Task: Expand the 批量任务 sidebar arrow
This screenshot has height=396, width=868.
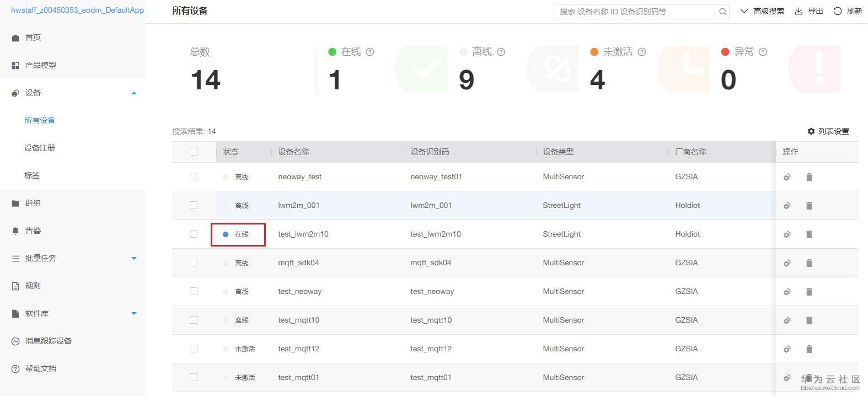Action: point(133,258)
